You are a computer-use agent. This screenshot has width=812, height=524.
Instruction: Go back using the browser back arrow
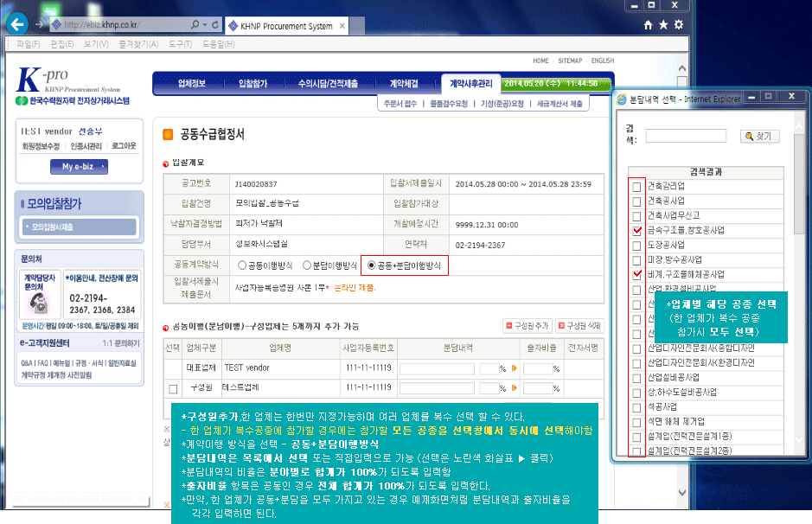point(17,24)
